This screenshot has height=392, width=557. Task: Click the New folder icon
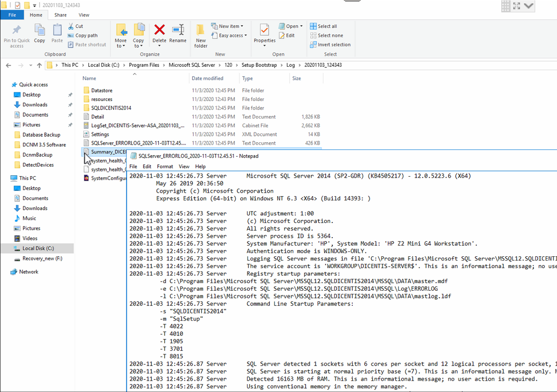[201, 30]
